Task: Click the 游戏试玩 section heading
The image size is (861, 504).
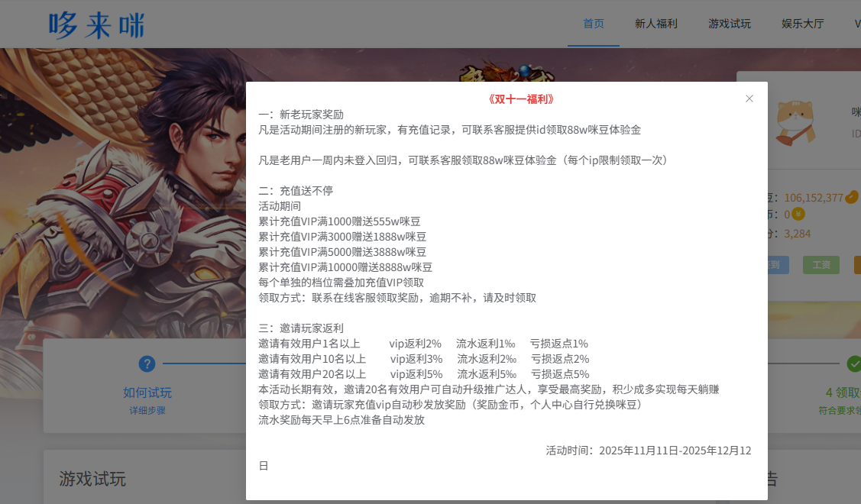Action: click(x=92, y=479)
